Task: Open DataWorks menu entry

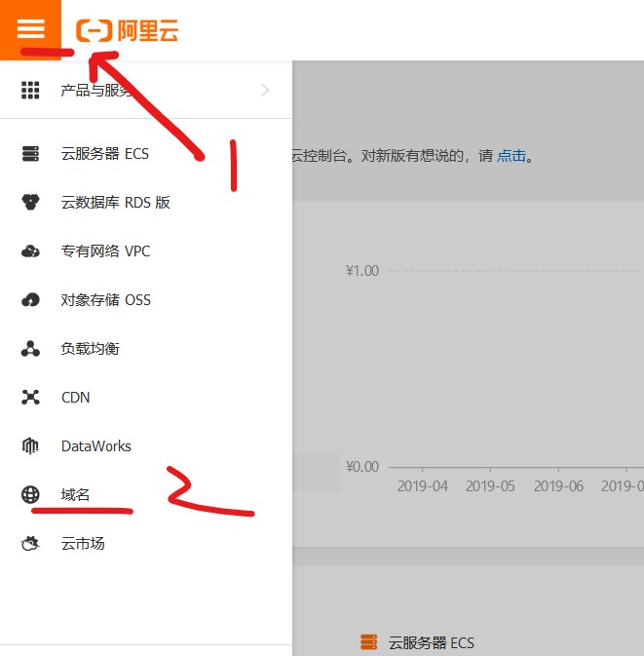Action: click(x=96, y=446)
